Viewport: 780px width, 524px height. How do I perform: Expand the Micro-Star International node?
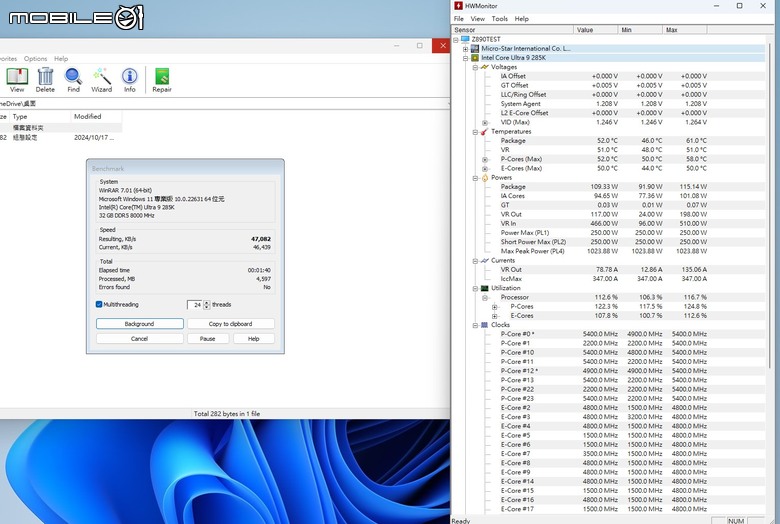(x=466, y=49)
